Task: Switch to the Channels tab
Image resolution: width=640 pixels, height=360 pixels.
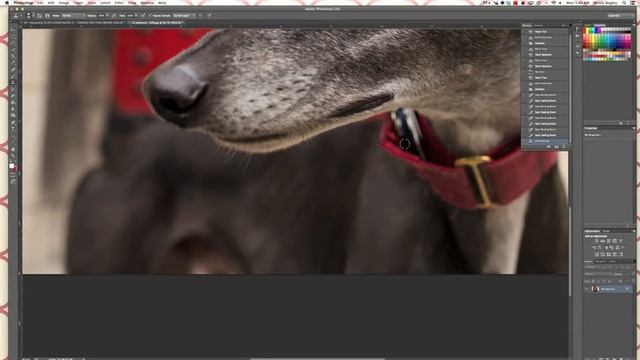Action: pyautogui.click(x=600, y=261)
